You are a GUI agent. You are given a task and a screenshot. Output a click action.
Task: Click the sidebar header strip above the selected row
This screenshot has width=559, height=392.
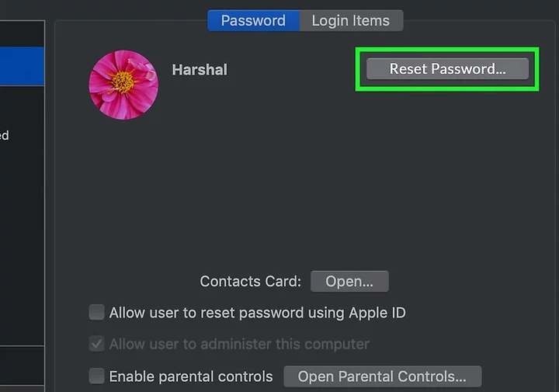coord(22,34)
